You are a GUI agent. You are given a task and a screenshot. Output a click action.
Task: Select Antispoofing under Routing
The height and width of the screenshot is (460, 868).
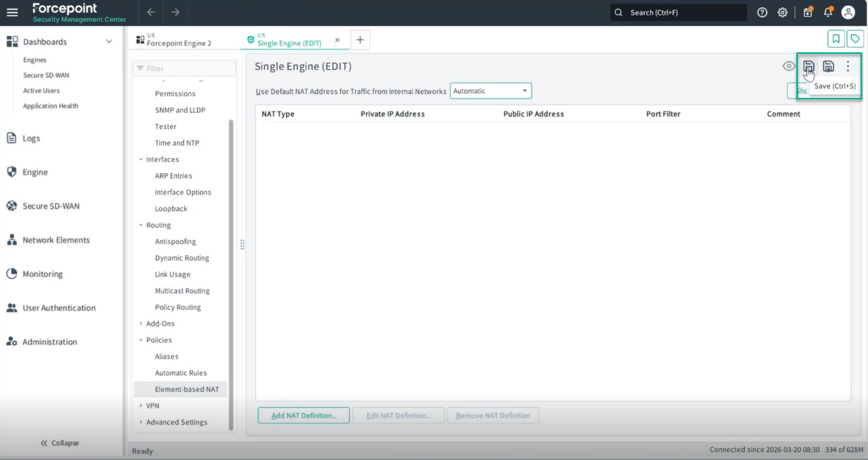[176, 241]
